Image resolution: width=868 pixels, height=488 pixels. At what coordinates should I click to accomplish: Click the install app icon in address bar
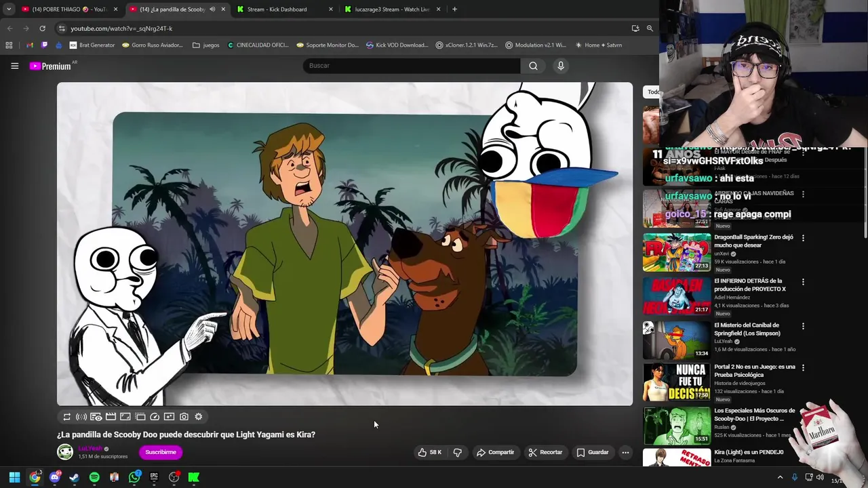[x=635, y=28]
